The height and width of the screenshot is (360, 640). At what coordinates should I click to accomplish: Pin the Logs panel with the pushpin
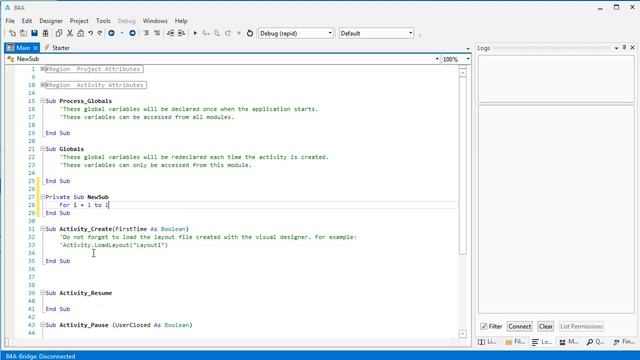coord(624,48)
